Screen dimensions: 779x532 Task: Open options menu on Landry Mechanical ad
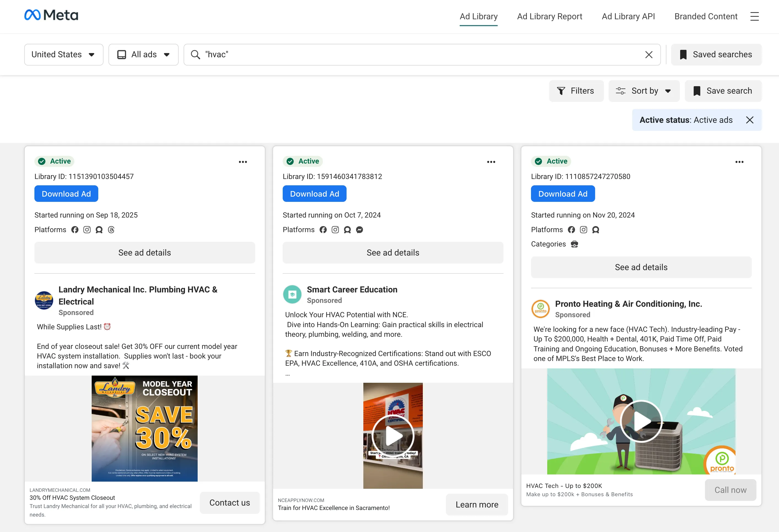[x=243, y=162]
